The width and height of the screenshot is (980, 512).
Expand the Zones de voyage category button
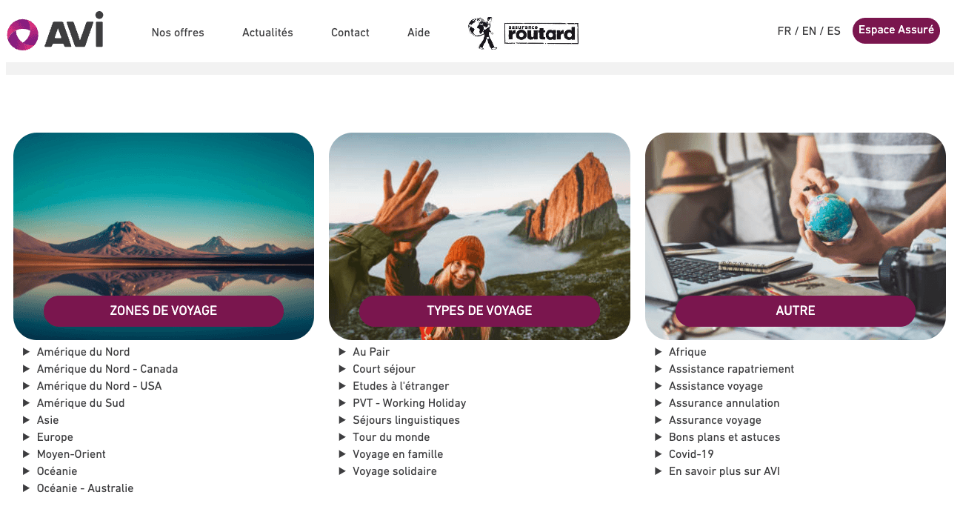[164, 311]
